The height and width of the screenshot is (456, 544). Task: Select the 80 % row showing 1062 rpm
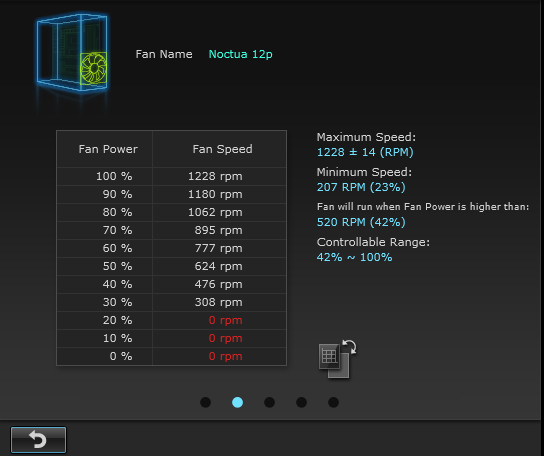[171, 212]
